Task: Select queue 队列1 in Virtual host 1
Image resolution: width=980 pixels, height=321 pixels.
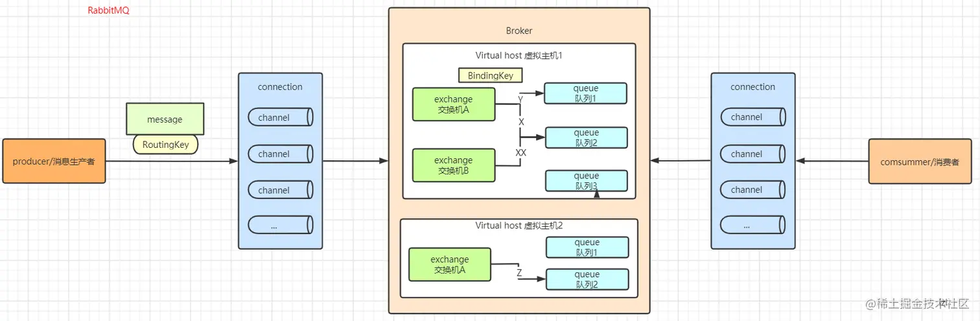Action: (x=586, y=93)
